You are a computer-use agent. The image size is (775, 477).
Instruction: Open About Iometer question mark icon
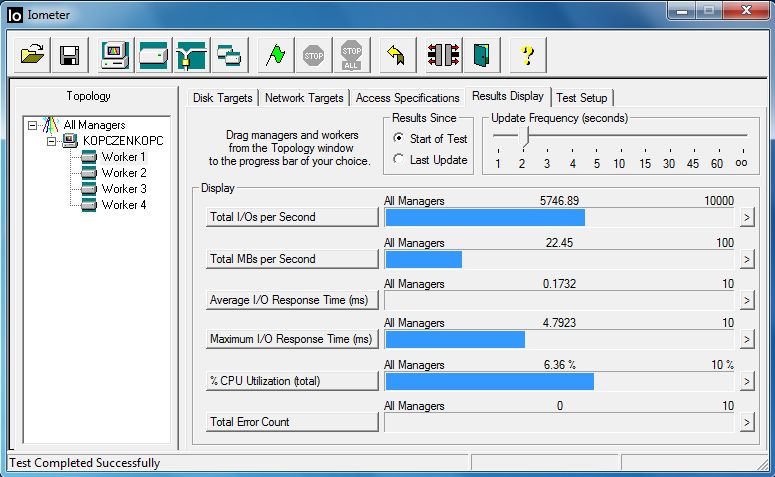(527, 55)
